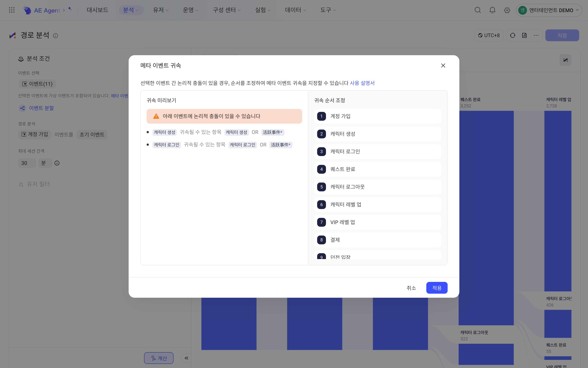Open the 엔터테인먼트 DEMO project dropdown

(x=549, y=10)
